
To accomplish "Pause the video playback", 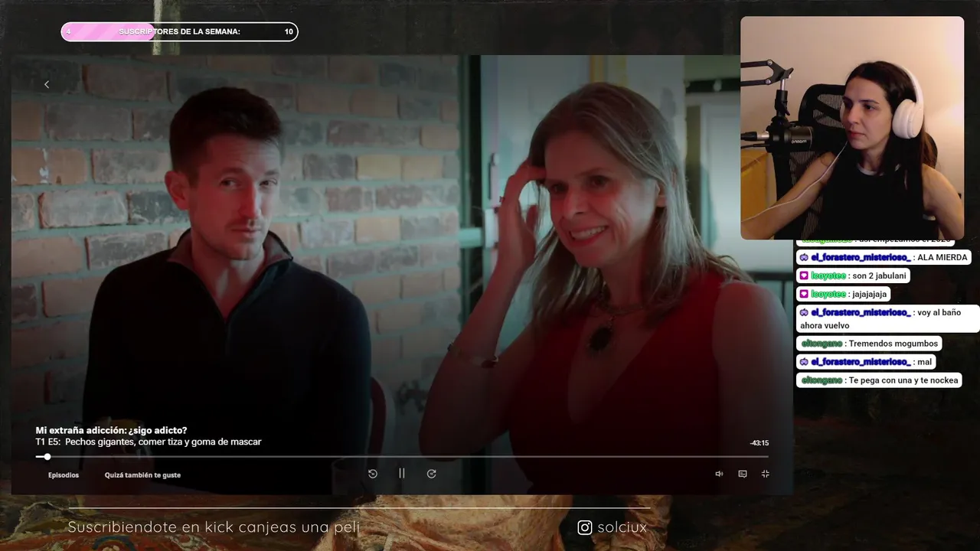I will click(402, 474).
